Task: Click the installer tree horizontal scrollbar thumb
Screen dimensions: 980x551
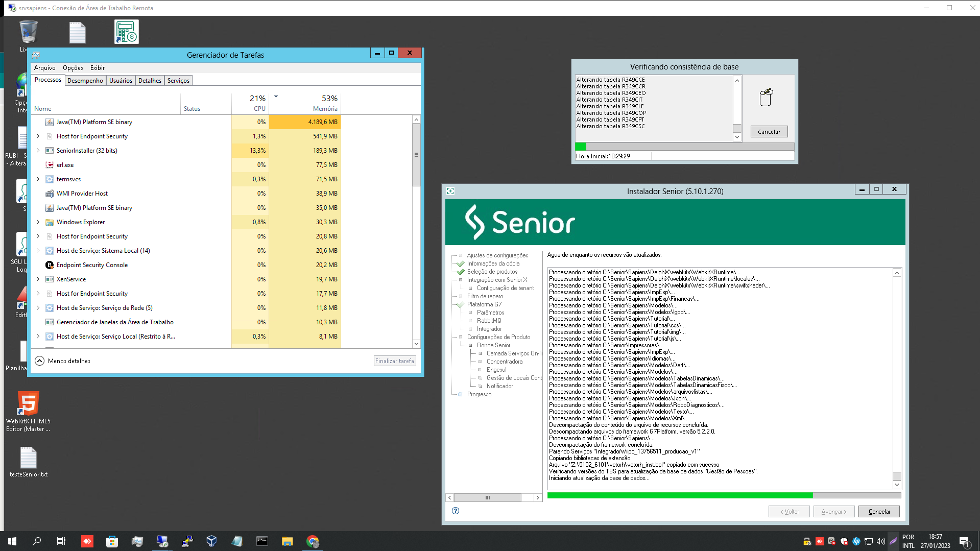Action: (487, 497)
